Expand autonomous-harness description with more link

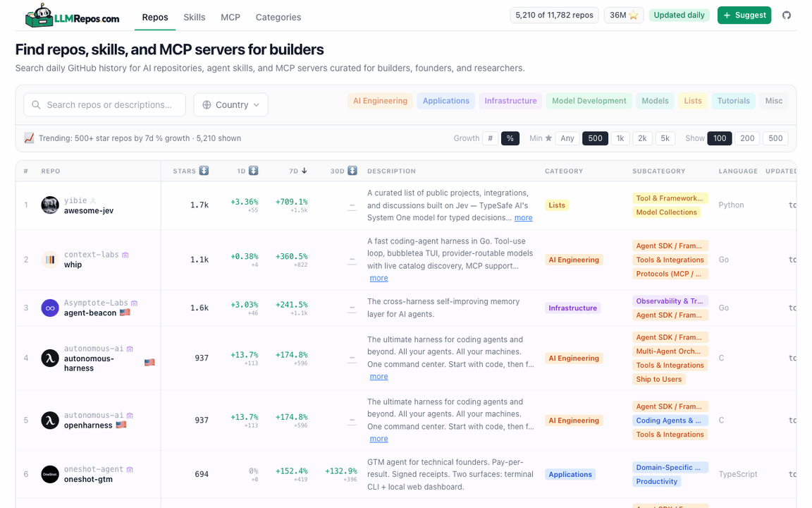click(x=379, y=377)
